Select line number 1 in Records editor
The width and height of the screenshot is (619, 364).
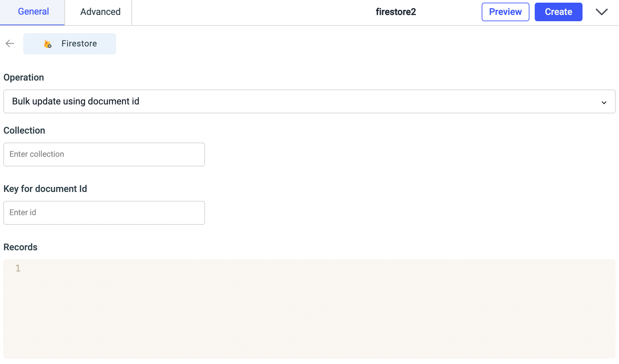click(18, 268)
